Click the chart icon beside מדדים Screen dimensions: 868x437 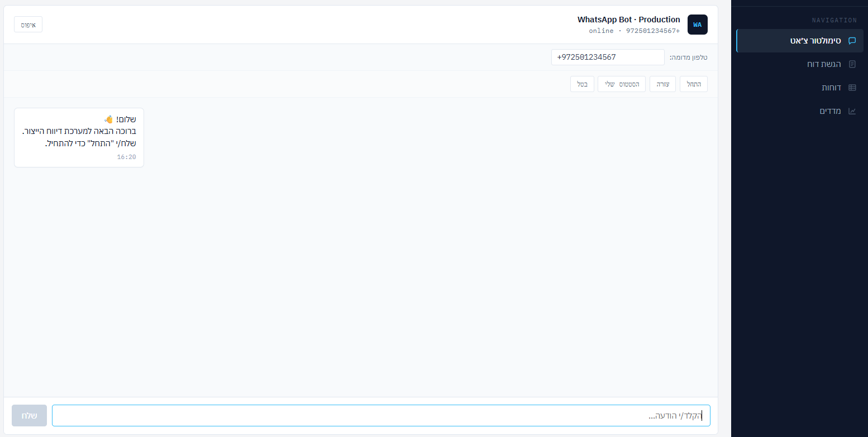tap(852, 111)
